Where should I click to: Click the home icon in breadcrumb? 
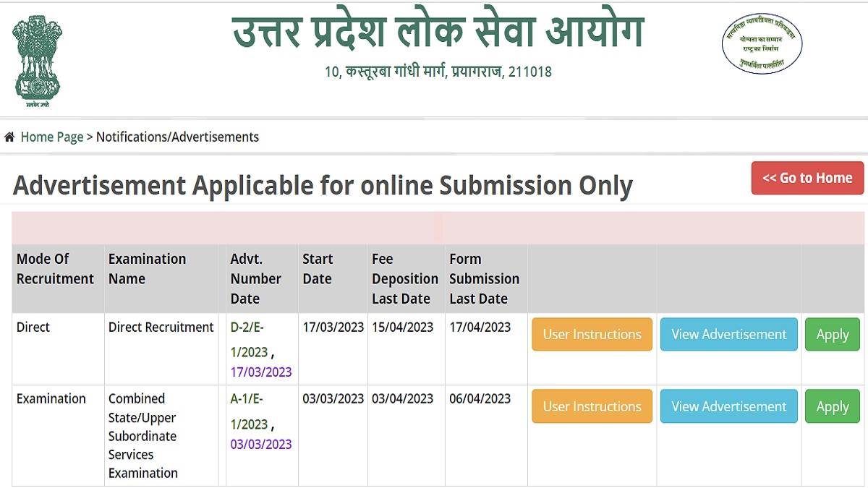click(x=9, y=137)
